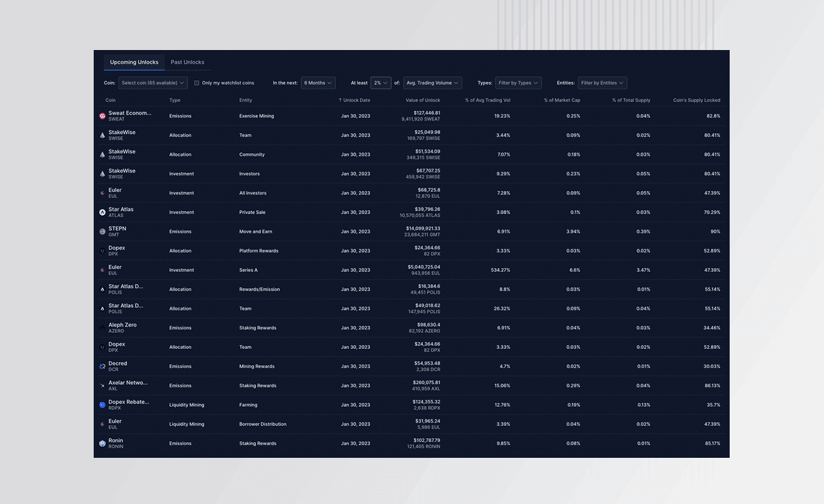824x504 pixels.
Task: Click the 3.94% market cap value
Action: [x=573, y=231]
